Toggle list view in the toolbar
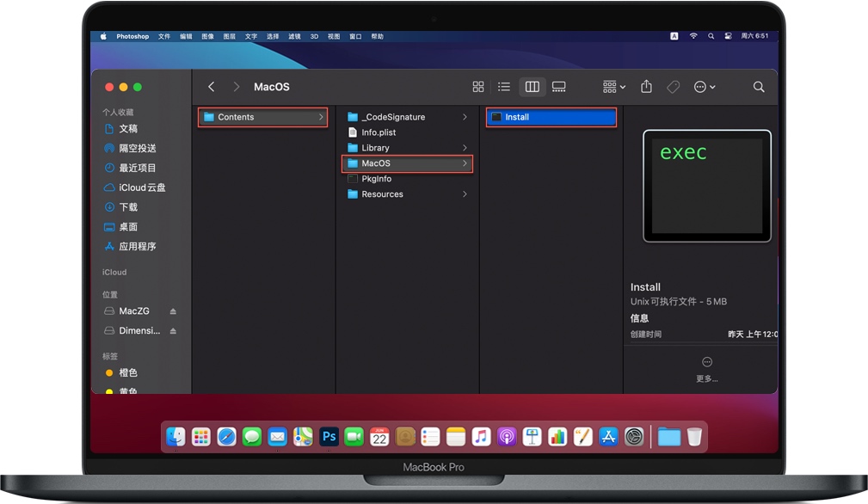 (x=504, y=86)
